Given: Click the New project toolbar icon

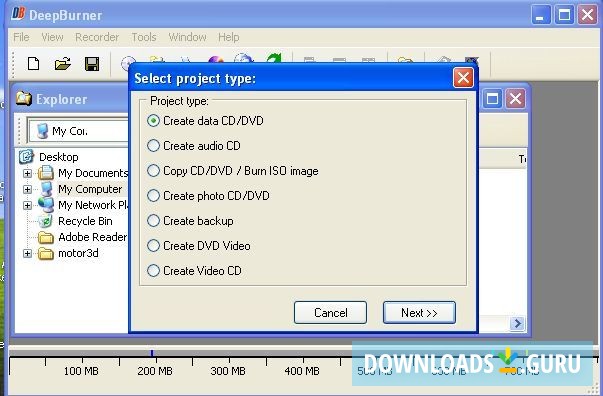Looking at the screenshot, I should [33, 64].
